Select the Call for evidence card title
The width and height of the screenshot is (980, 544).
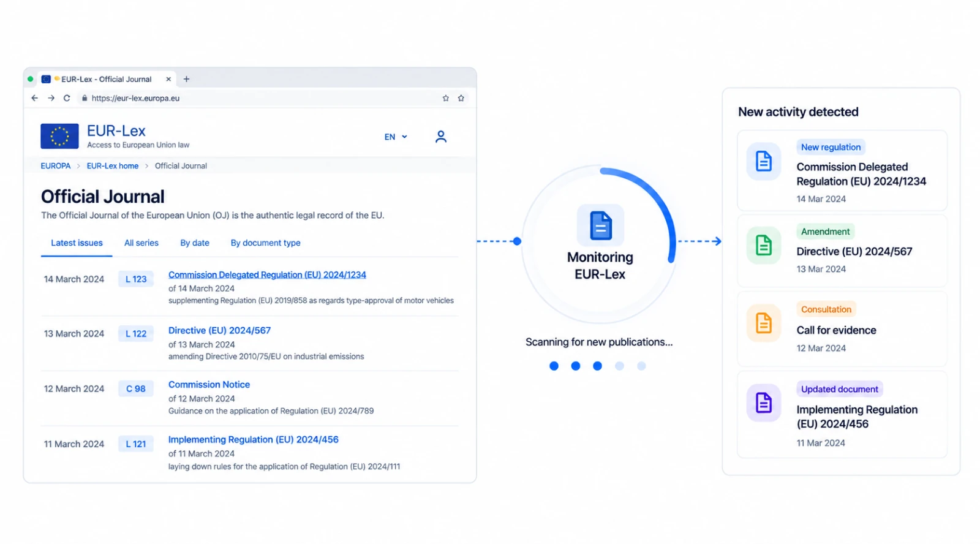click(836, 330)
